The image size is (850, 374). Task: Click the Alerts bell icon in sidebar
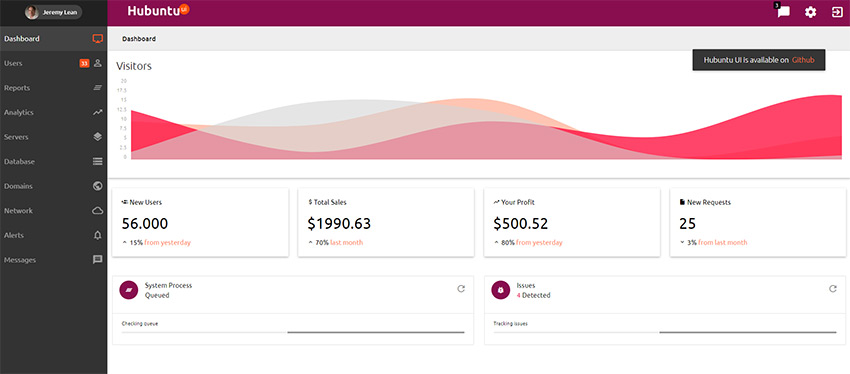98,235
